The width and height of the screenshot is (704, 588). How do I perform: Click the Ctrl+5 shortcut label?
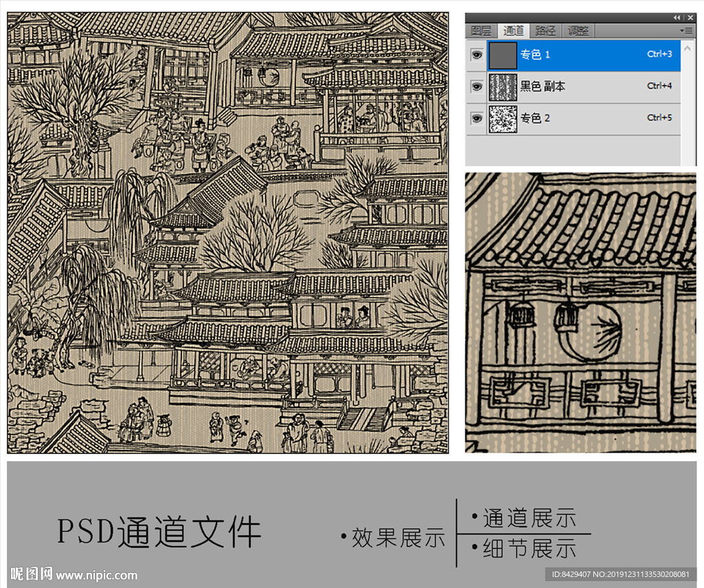click(x=659, y=118)
